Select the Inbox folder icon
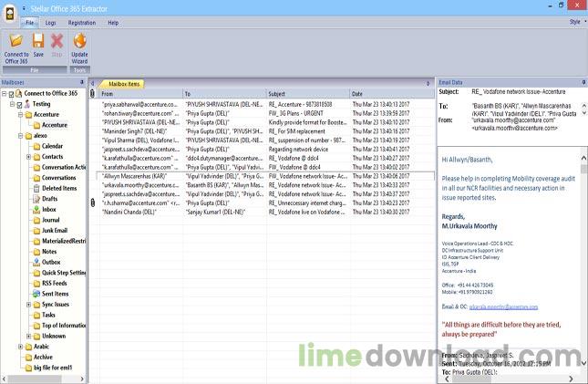This screenshot has height=384, width=588. pyautogui.click(x=36, y=210)
